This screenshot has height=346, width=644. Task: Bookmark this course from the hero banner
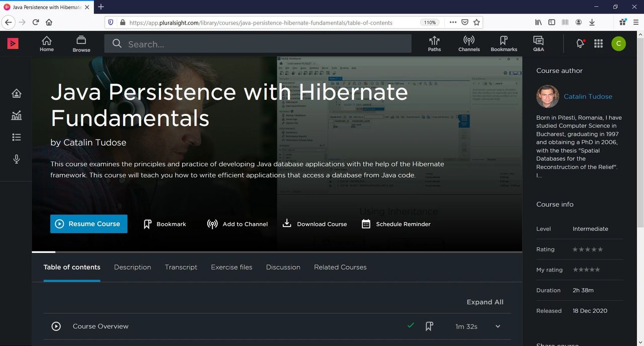click(x=165, y=224)
